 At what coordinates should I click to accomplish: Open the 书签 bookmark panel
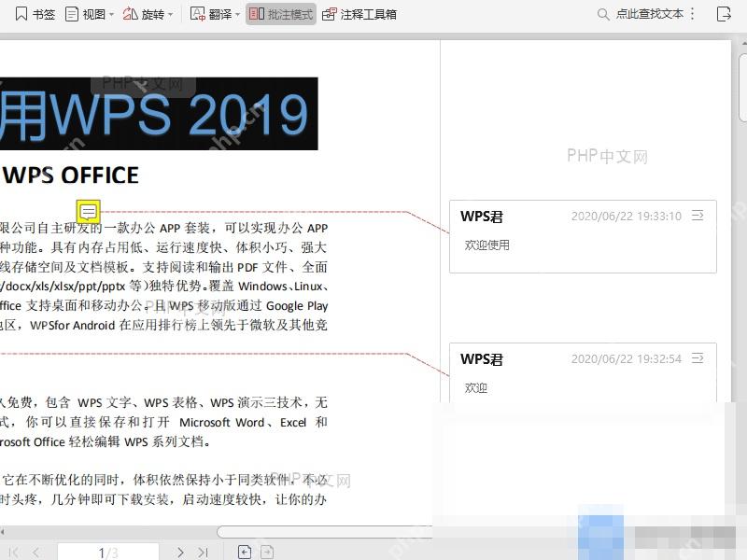click(35, 14)
